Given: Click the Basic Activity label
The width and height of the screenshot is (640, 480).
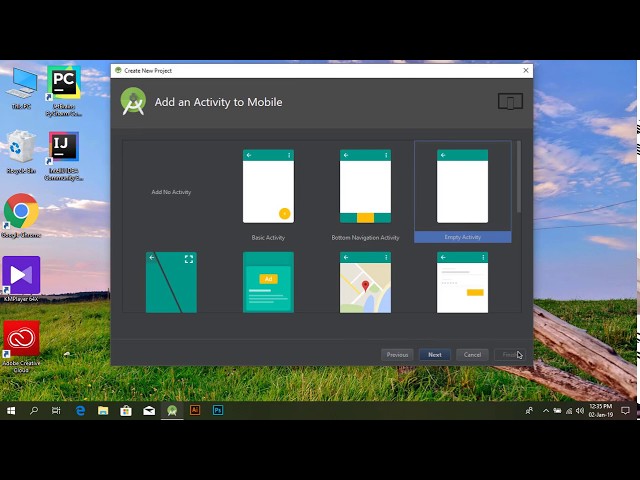Looking at the screenshot, I should [x=268, y=238].
